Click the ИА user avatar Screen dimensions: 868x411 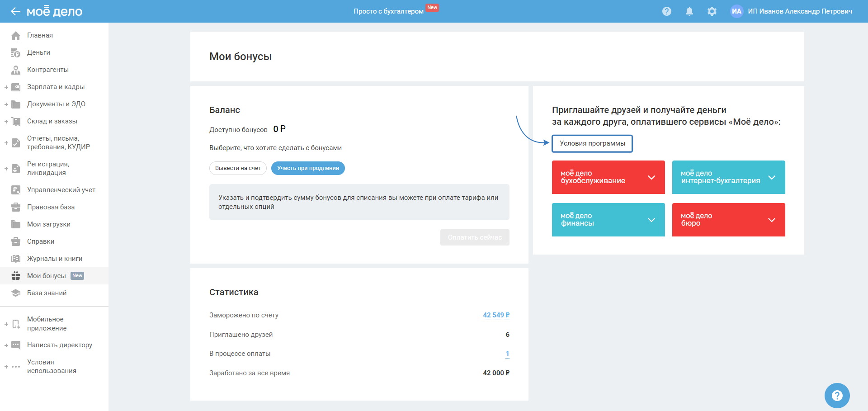click(737, 11)
